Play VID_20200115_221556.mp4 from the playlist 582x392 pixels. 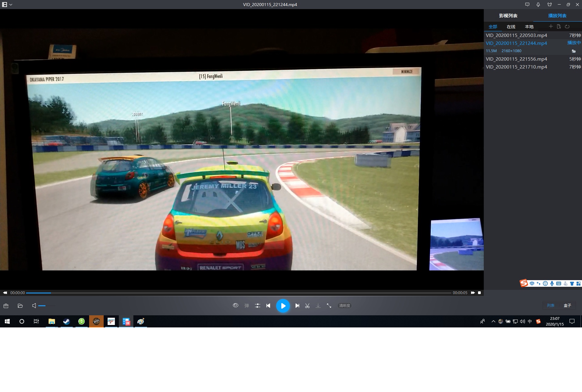(533, 59)
